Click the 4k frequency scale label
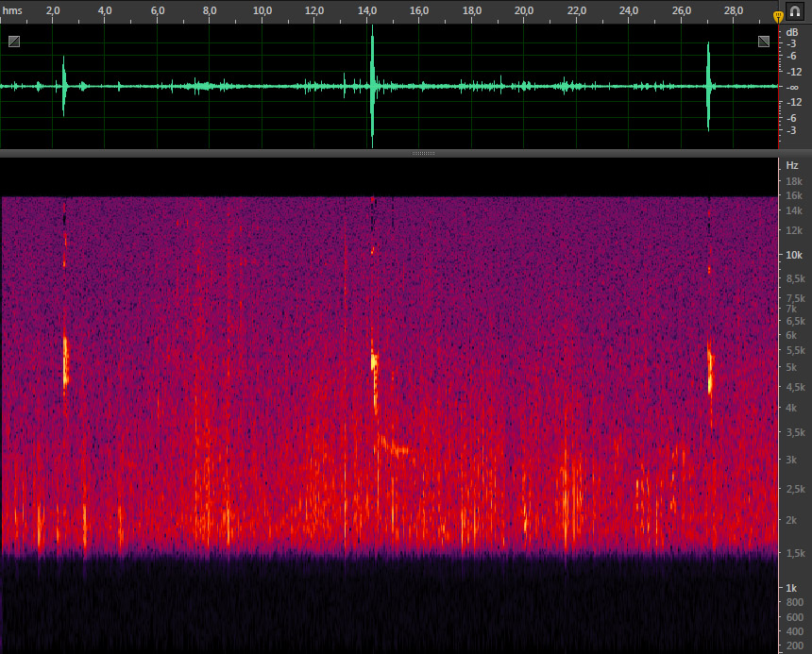This screenshot has width=812, height=654. pyautogui.click(x=791, y=408)
